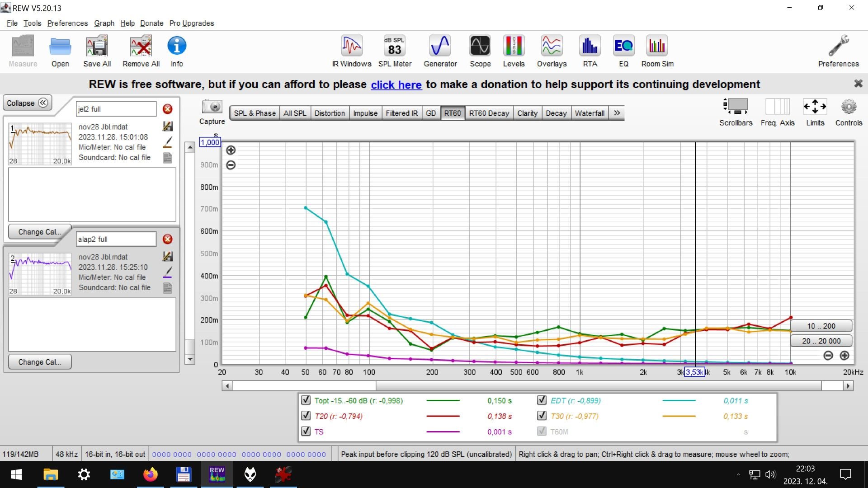Remove the jel2 full measurement
The width and height of the screenshot is (868, 488).
click(167, 109)
